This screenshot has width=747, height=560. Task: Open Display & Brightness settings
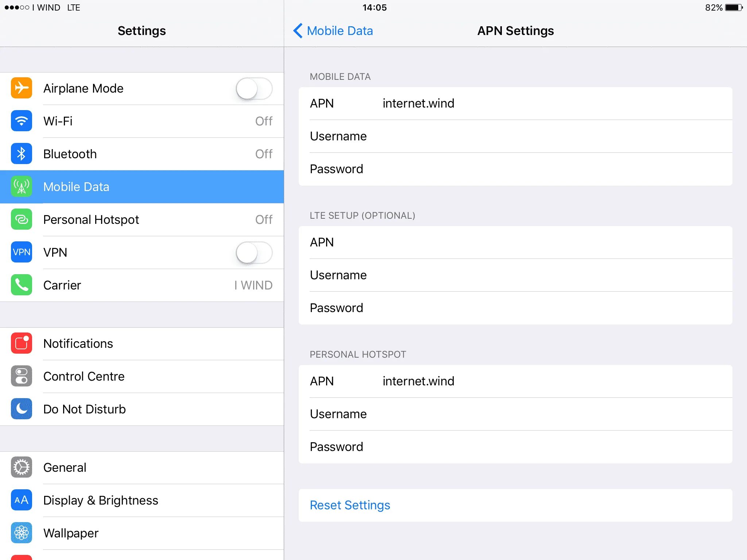pyautogui.click(x=101, y=500)
